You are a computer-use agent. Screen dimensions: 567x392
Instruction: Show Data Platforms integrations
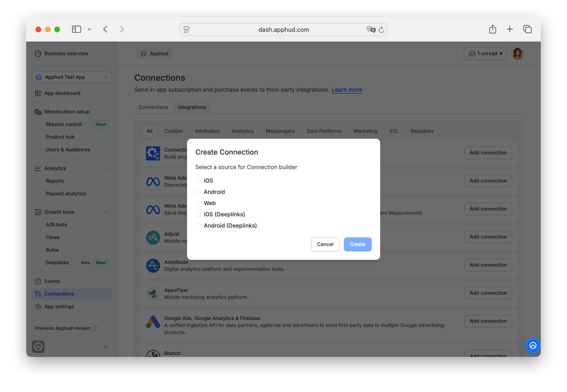324,131
